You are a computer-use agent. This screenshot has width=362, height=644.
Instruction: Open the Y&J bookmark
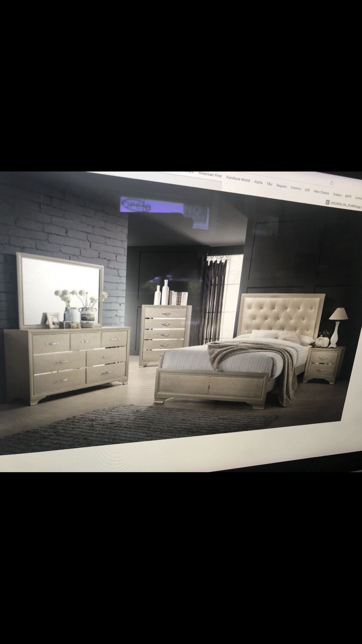pyautogui.click(x=269, y=184)
